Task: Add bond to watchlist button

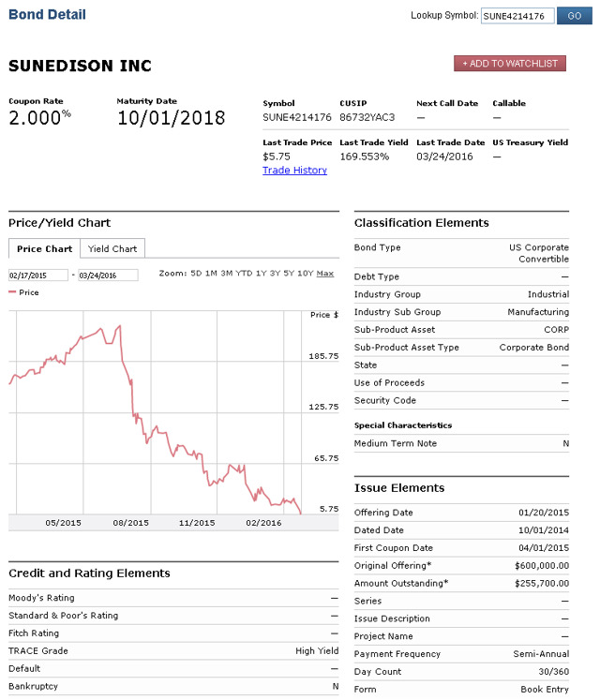Action: point(510,64)
